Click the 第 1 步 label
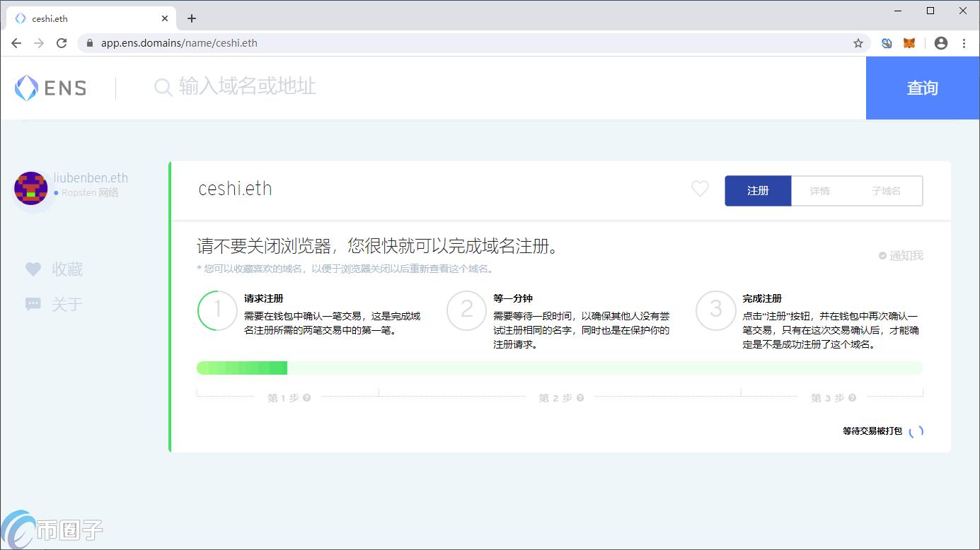The height and width of the screenshot is (550, 980). [283, 398]
